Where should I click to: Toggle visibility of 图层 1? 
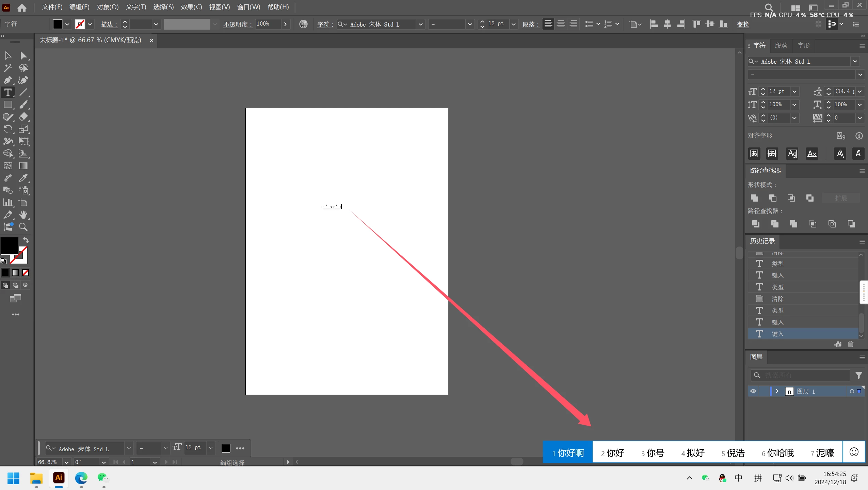click(x=753, y=391)
